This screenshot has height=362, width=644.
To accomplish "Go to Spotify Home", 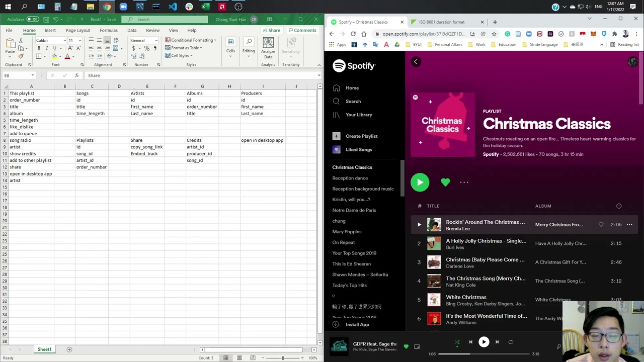I will [346, 88].
